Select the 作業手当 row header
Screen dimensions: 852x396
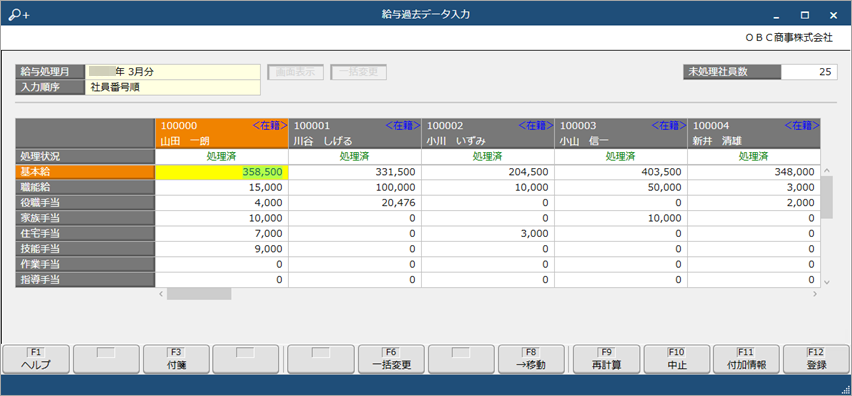point(85,265)
